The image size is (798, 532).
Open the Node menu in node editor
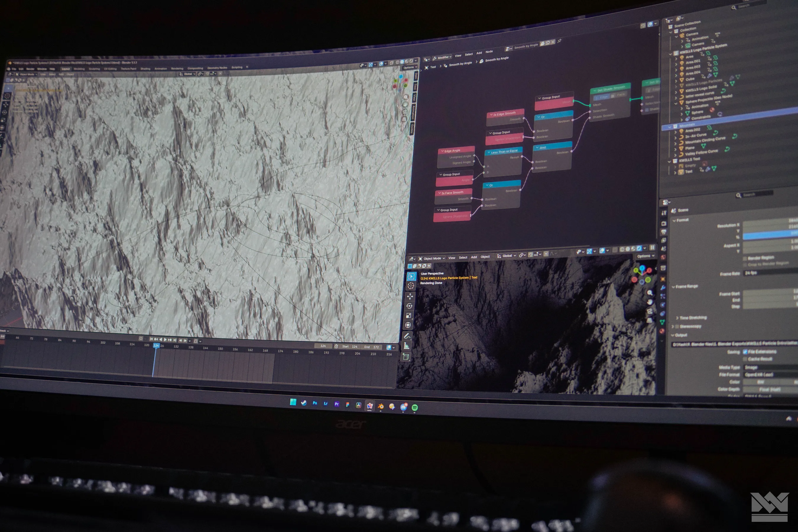coord(489,51)
